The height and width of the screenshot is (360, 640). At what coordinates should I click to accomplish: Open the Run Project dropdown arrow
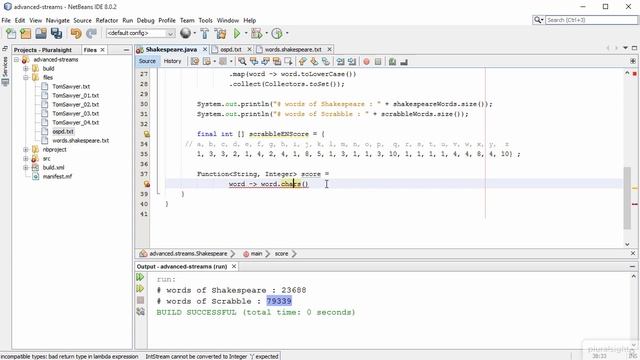point(246,33)
